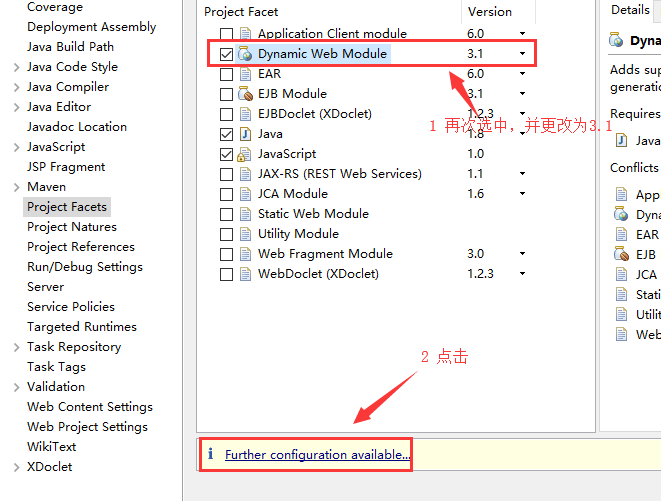Check the EAR facet checkbox

(226, 74)
